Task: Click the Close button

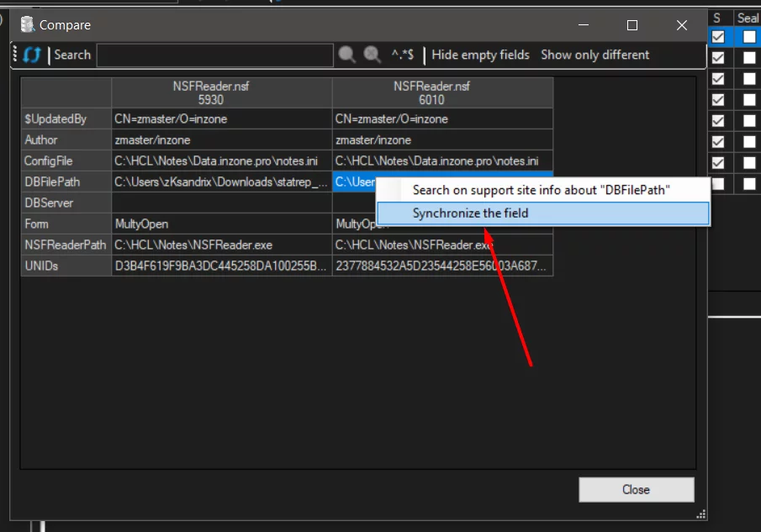Action: pyautogui.click(x=637, y=490)
